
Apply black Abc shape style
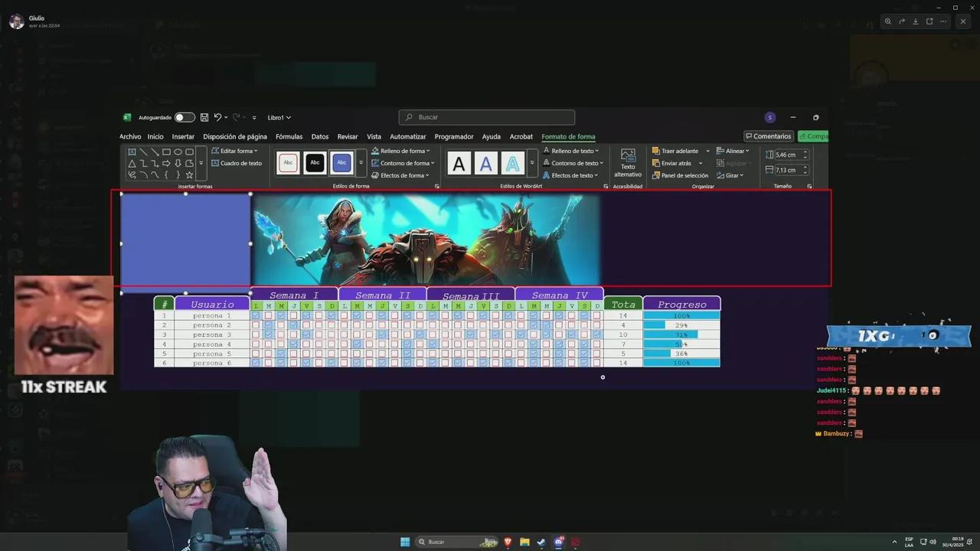pos(315,163)
